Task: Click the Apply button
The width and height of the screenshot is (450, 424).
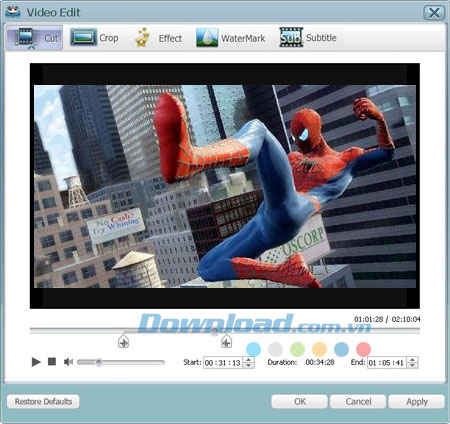Action: pyautogui.click(x=417, y=402)
